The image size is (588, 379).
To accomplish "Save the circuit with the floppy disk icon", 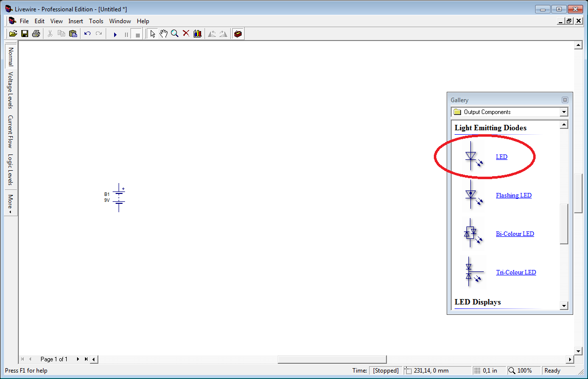I will (x=24, y=34).
